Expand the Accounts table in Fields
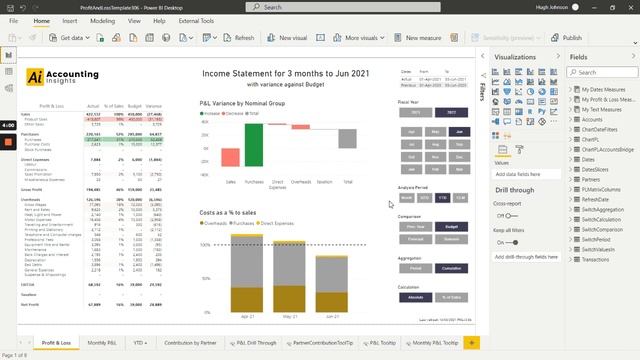 click(x=571, y=120)
